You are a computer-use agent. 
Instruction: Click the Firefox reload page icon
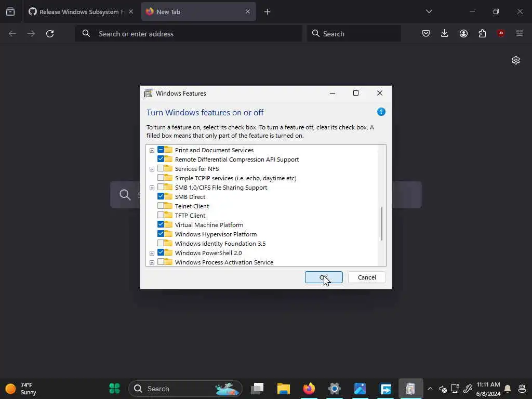[x=50, y=34]
